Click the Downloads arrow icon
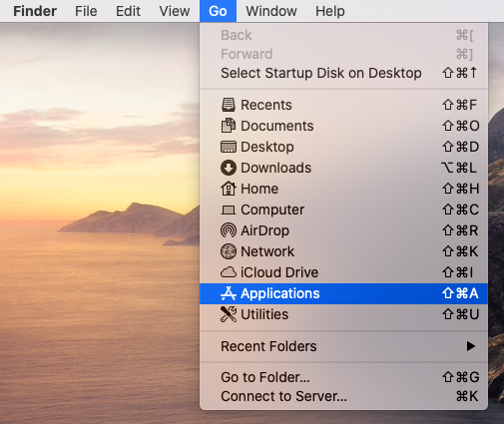The width and height of the screenshot is (504, 424). [229, 168]
